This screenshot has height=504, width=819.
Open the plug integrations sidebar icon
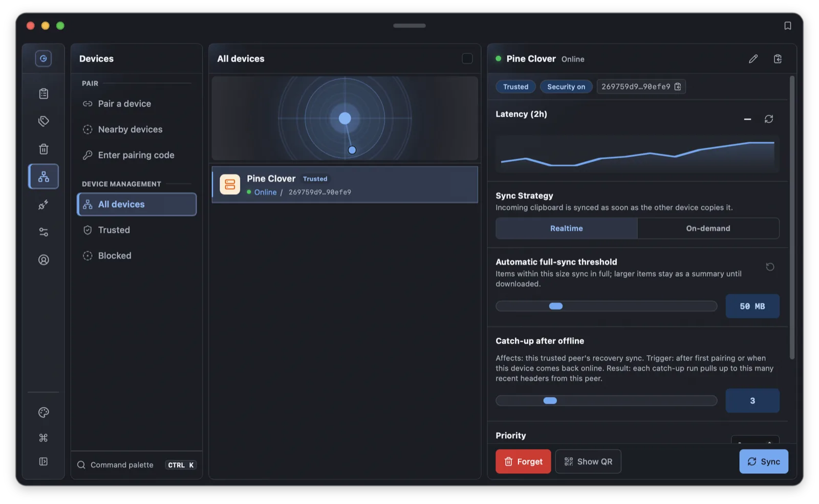tap(44, 205)
